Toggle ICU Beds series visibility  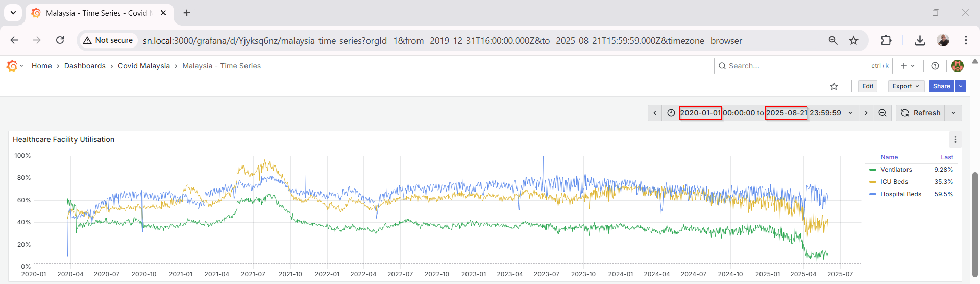point(894,182)
